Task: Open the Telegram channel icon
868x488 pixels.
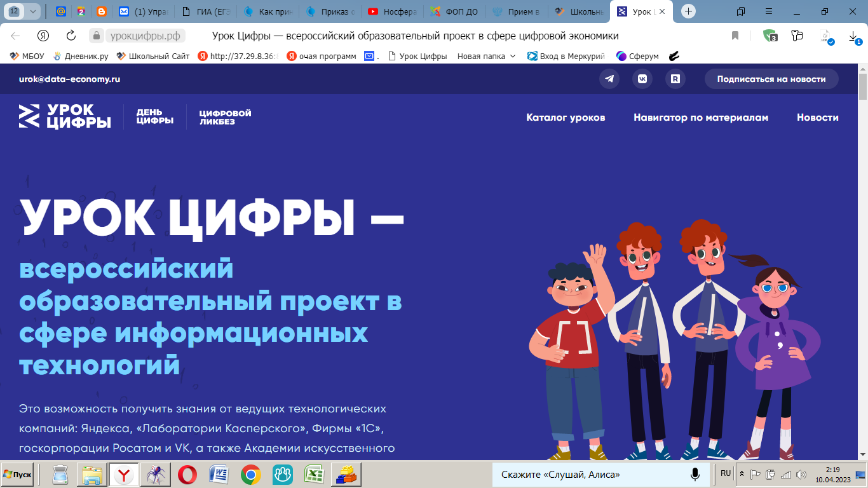Action: point(610,79)
